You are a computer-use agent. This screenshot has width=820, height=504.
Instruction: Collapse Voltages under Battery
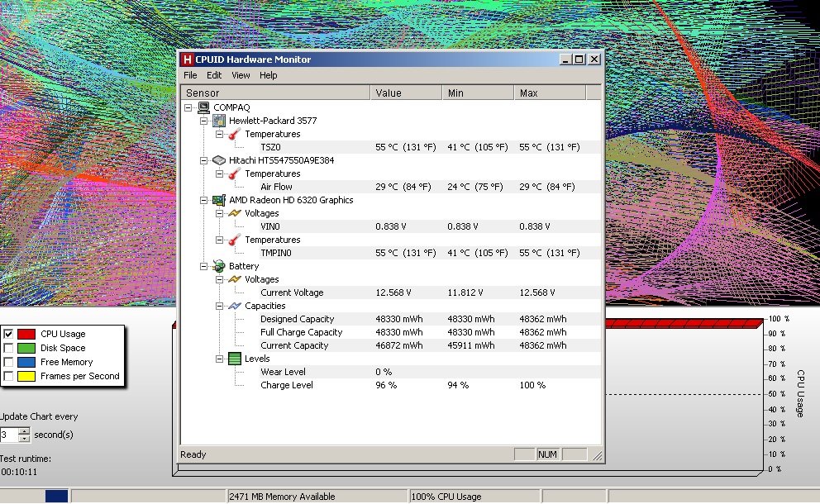point(220,280)
